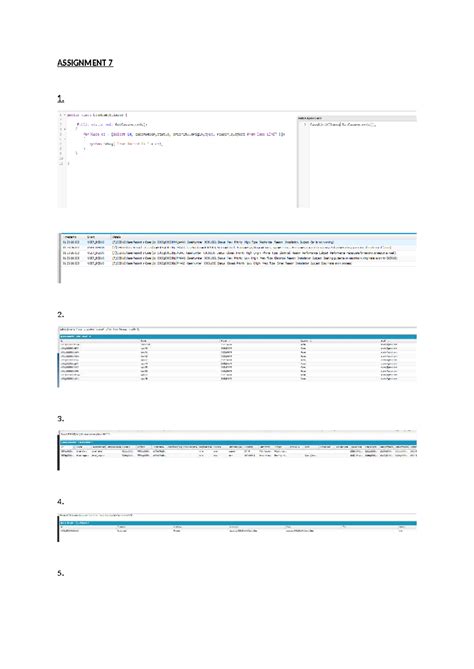This screenshot has width=474, height=669.
Task: Click the question number 3. label
Action: (x=61, y=419)
